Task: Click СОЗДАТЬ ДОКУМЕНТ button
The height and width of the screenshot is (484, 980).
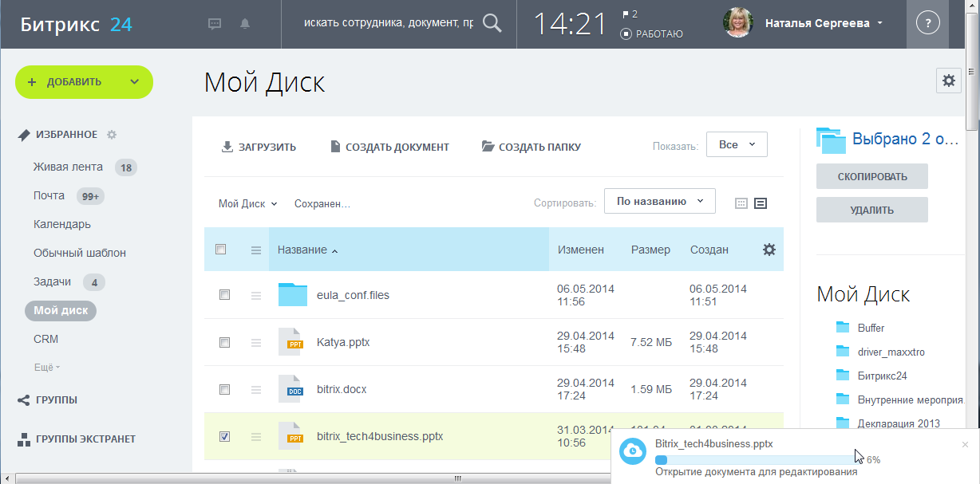Action: coord(389,147)
